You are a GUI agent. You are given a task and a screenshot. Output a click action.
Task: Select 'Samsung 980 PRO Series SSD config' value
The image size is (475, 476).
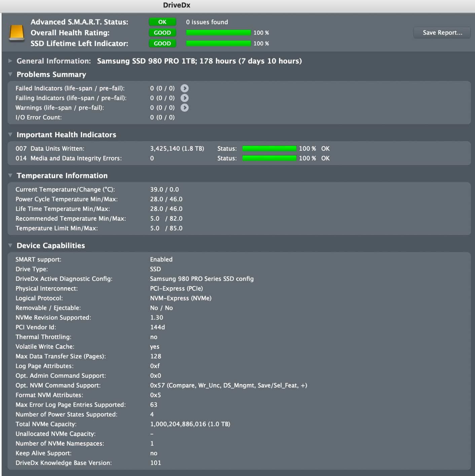(x=202, y=279)
